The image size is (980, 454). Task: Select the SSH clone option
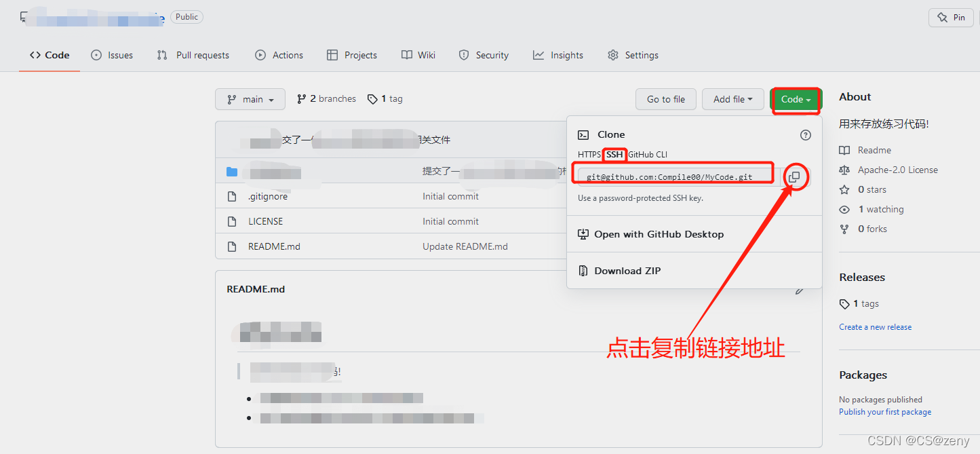(614, 155)
